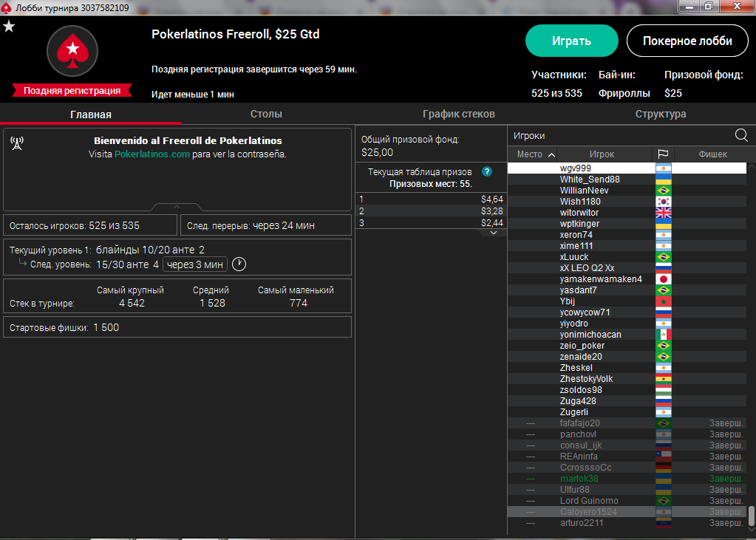Viewport: 756px width, 540px height.
Task: Click the South Korea flag beside Wish1180
Action: (x=664, y=202)
